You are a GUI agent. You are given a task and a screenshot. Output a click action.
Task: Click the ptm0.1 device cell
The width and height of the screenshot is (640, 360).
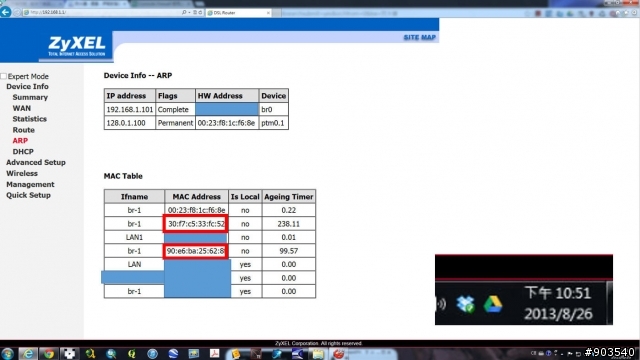[273, 123]
